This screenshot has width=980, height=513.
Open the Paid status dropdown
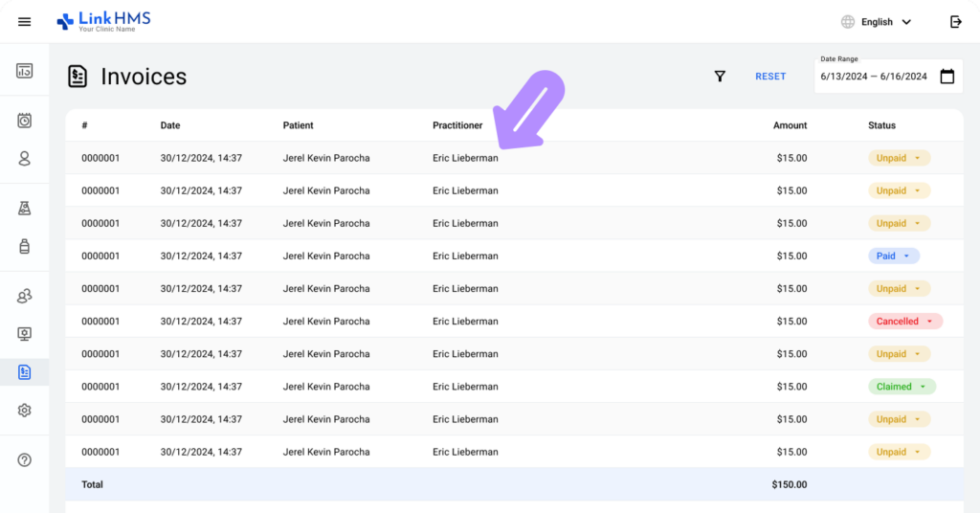894,256
